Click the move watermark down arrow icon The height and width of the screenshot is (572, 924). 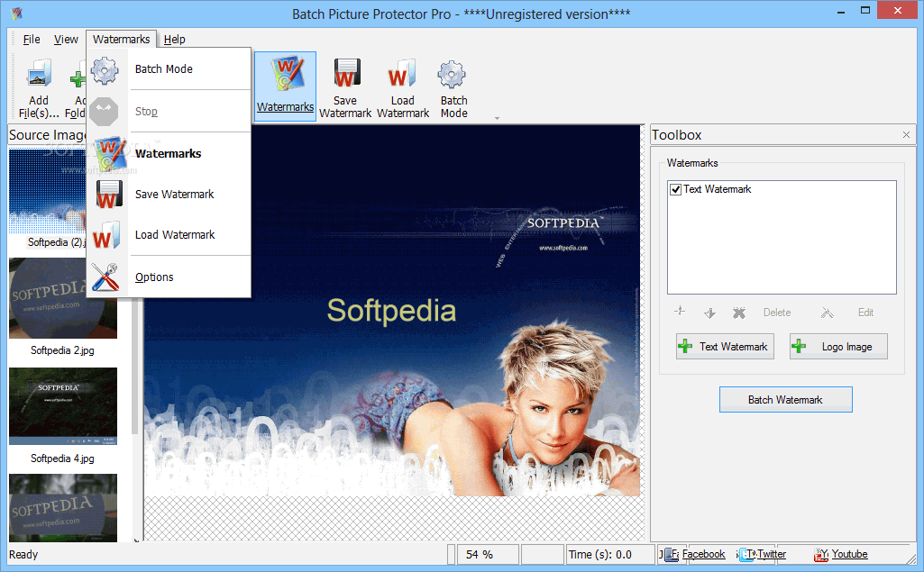pos(709,313)
